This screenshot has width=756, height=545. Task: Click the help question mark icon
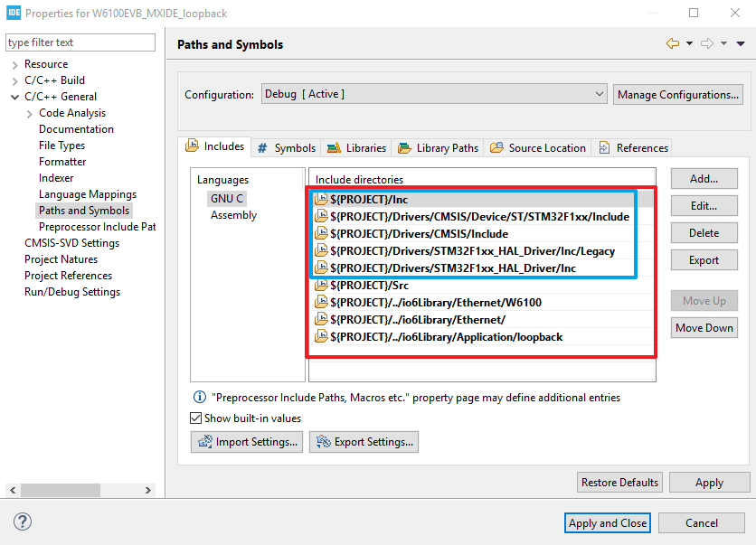[x=23, y=522]
